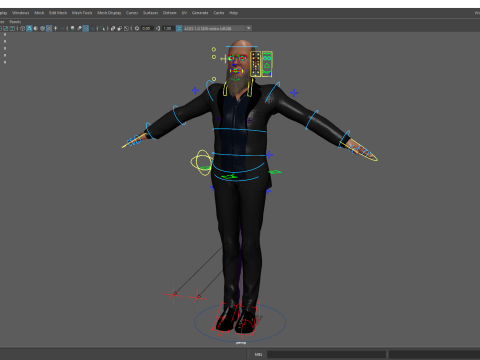Open the Mesh menu
Screen dimensions: 480x360
(x=39, y=13)
